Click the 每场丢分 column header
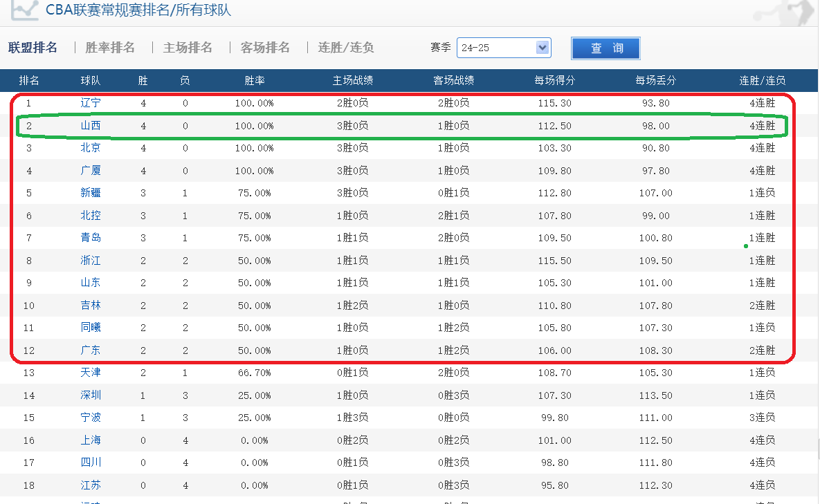The image size is (820, 504). tap(656, 80)
